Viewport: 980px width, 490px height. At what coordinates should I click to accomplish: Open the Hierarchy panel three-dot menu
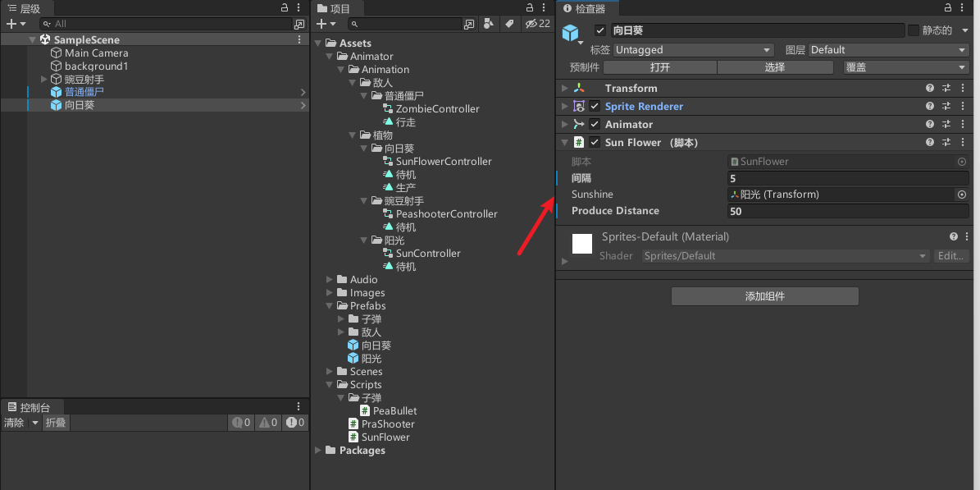(x=299, y=7)
